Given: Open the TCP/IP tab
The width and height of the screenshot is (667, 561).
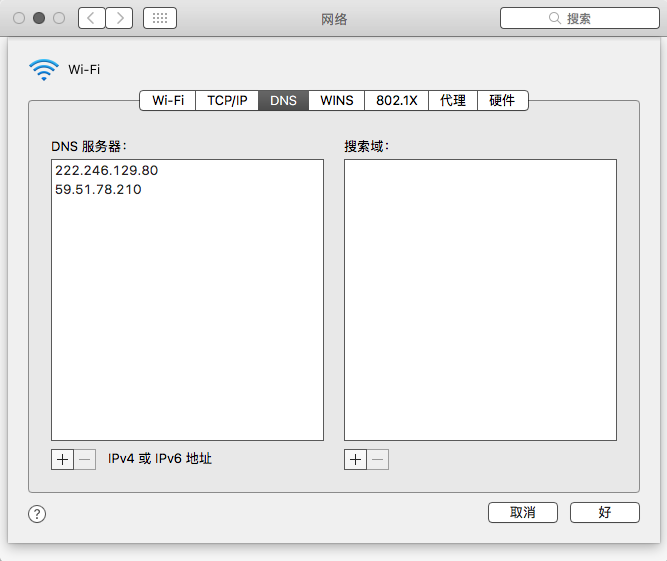Looking at the screenshot, I should 227,101.
